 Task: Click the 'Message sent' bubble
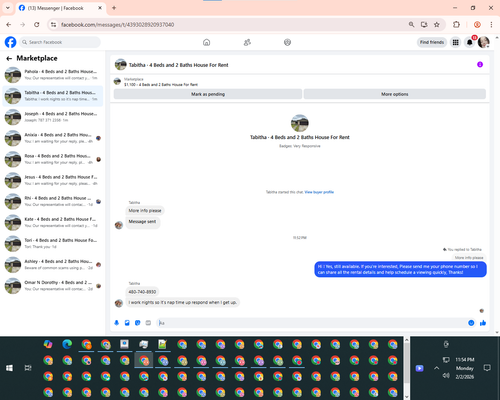coord(143,222)
